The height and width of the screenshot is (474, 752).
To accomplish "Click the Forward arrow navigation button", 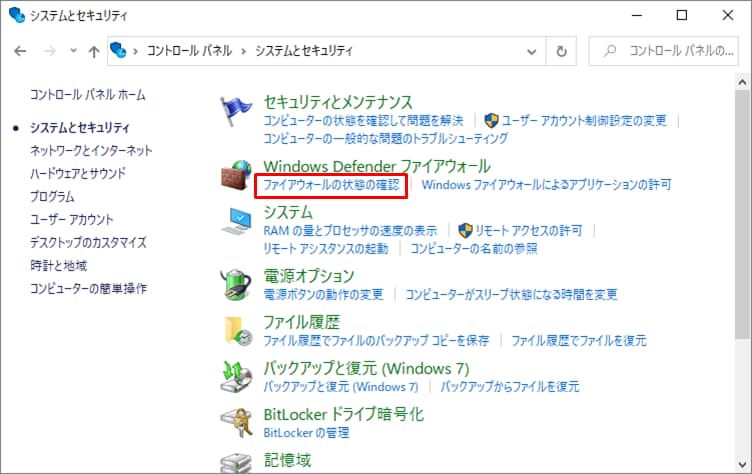I will point(50,51).
